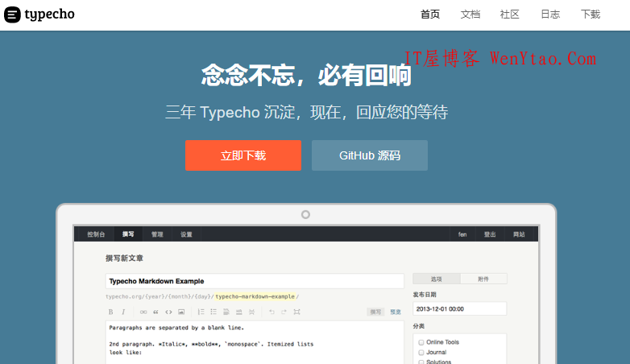Check the Online Tools category
This screenshot has width=630, height=364.
[421, 342]
